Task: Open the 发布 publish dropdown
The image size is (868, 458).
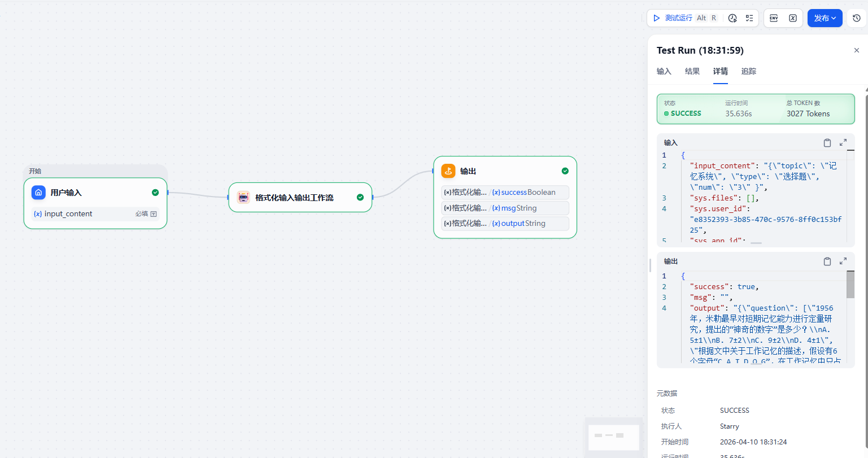Action: click(x=825, y=18)
